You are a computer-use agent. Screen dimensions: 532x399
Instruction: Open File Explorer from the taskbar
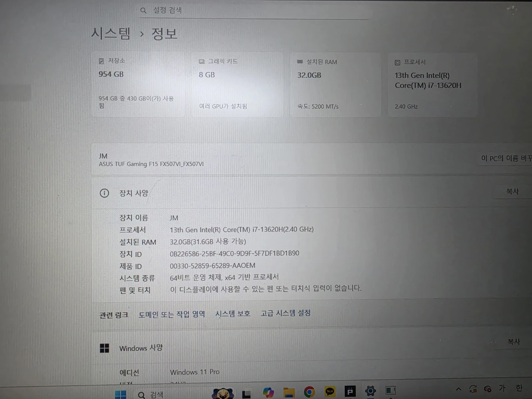pyautogui.click(x=289, y=392)
